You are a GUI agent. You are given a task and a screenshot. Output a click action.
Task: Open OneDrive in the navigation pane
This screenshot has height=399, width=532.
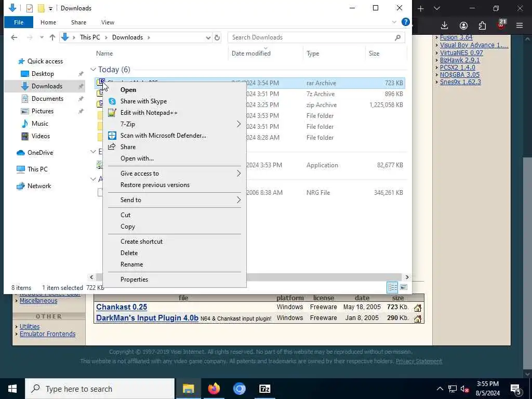(x=40, y=153)
